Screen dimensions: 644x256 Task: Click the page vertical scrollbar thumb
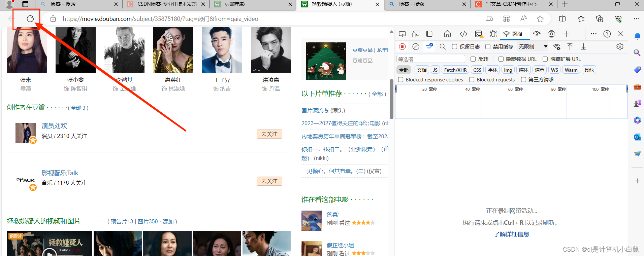tap(391, 99)
